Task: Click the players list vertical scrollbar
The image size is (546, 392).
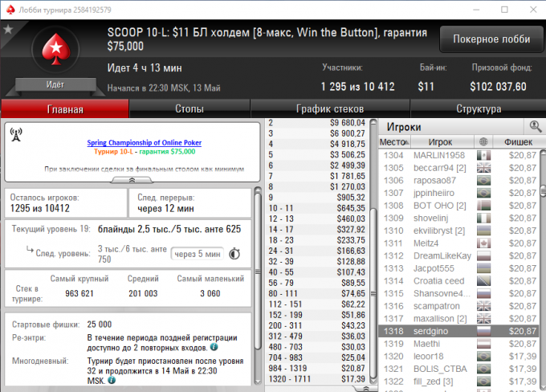Action: point(543,191)
